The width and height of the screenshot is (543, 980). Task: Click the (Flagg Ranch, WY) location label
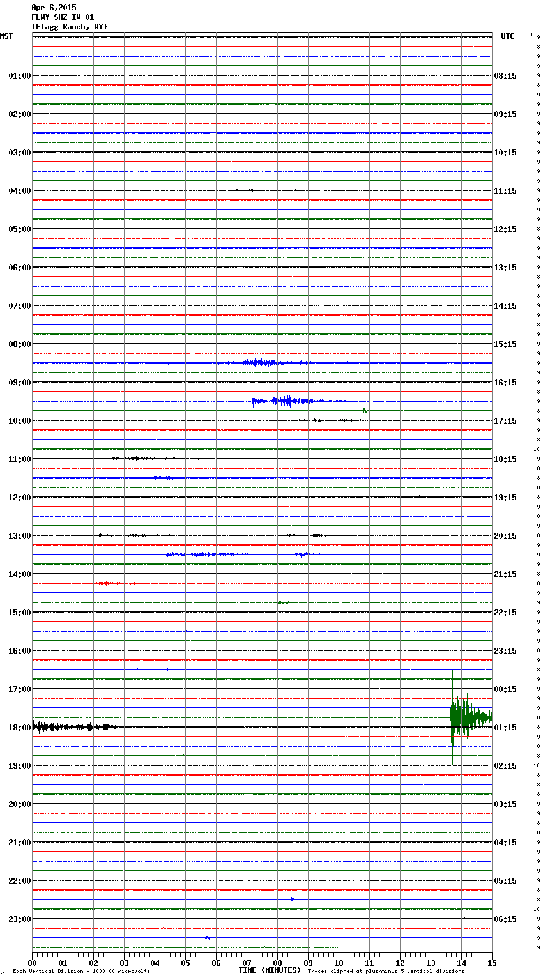pos(70,27)
